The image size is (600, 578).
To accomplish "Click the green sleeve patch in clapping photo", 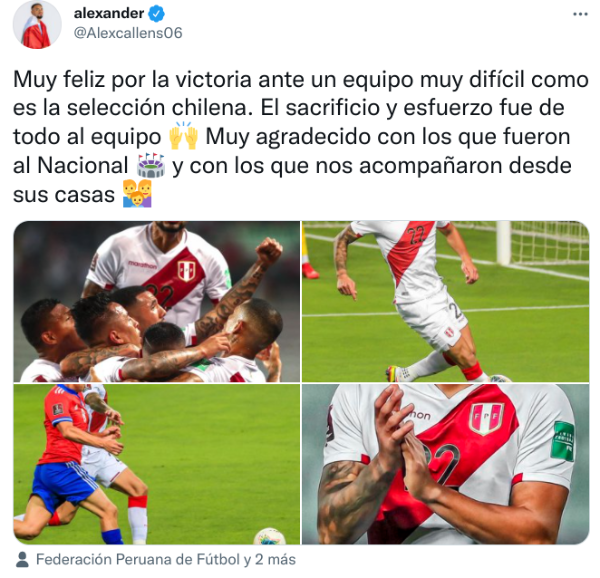I will coord(563,441).
